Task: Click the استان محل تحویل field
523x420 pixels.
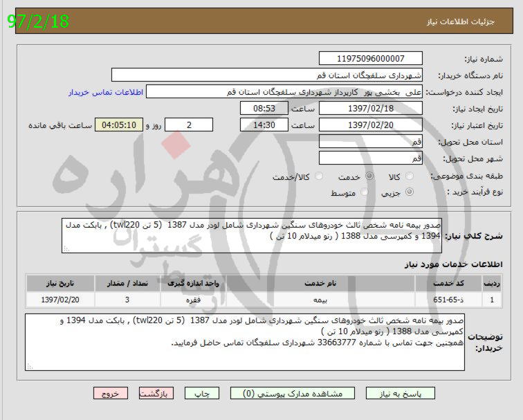Action: pyautogui.click(x=371, y=141)
